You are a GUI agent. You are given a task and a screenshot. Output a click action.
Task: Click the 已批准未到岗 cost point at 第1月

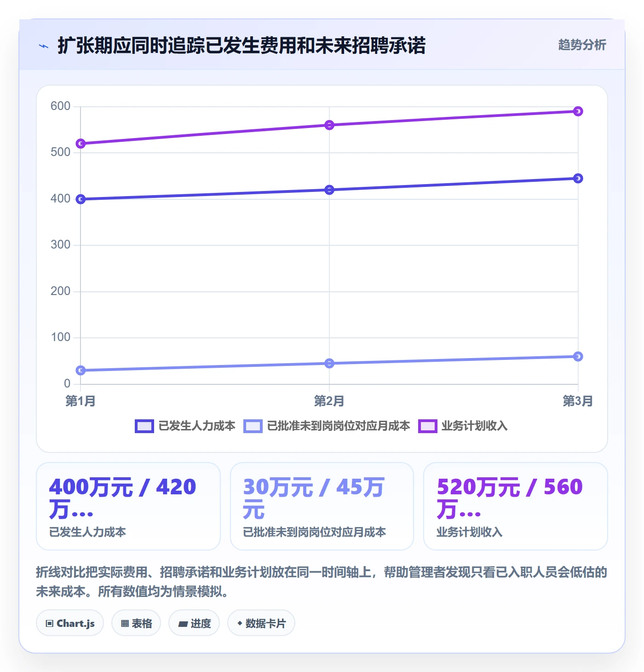80,371
